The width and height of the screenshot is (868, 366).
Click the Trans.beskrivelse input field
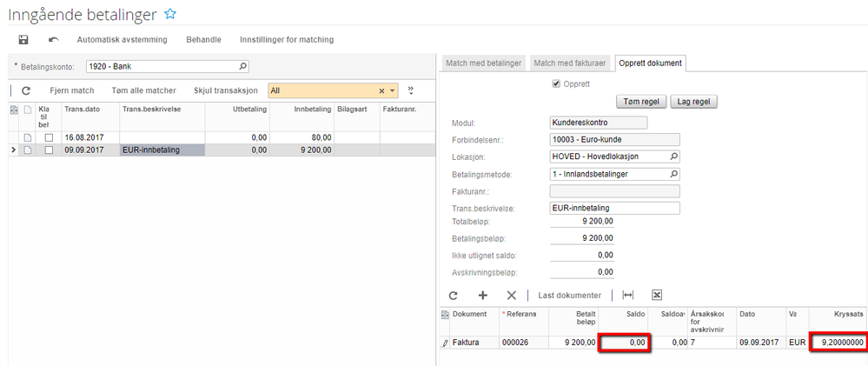coord(614,208)
